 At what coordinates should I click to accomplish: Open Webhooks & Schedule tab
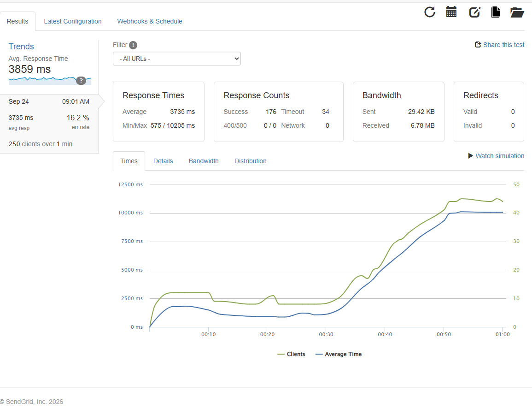[150, 21]
